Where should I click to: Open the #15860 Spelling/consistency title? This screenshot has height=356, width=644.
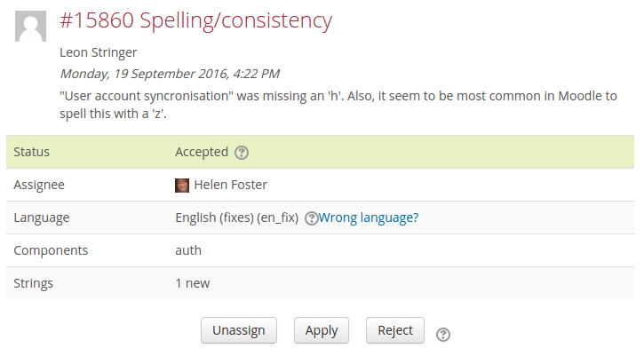pyautogui.click(x=196, y=20)
